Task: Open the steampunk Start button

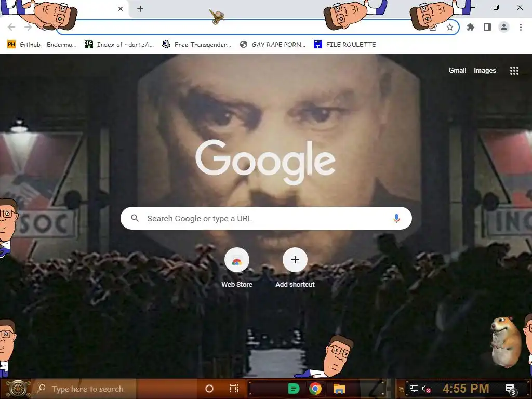Action: (x=18, y=389)
